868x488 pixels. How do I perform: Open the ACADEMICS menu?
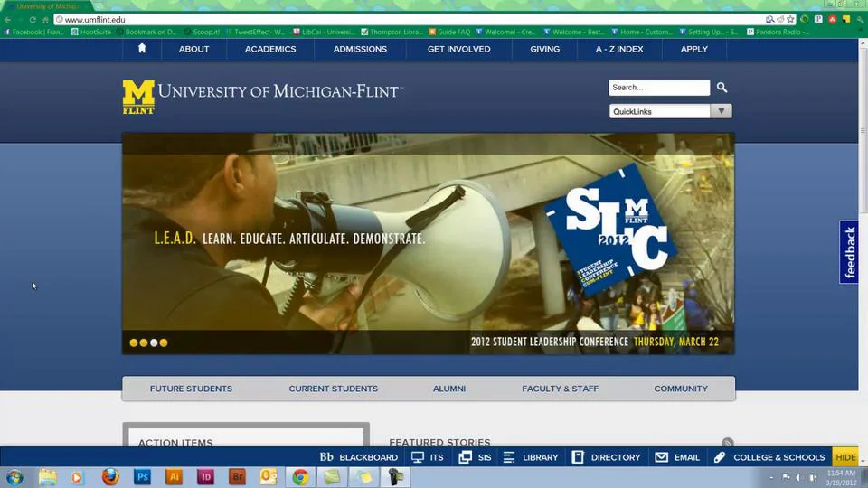click(x=270, y=49)
